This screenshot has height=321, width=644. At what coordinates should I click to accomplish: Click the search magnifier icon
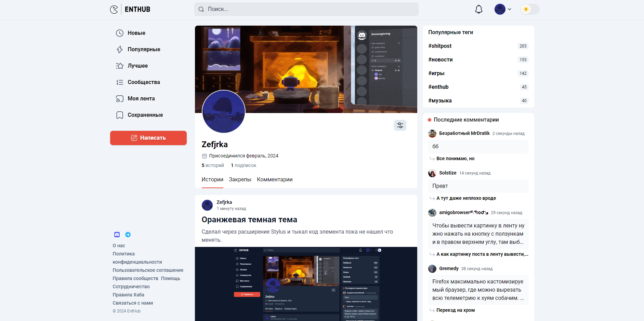coord(201,9)
